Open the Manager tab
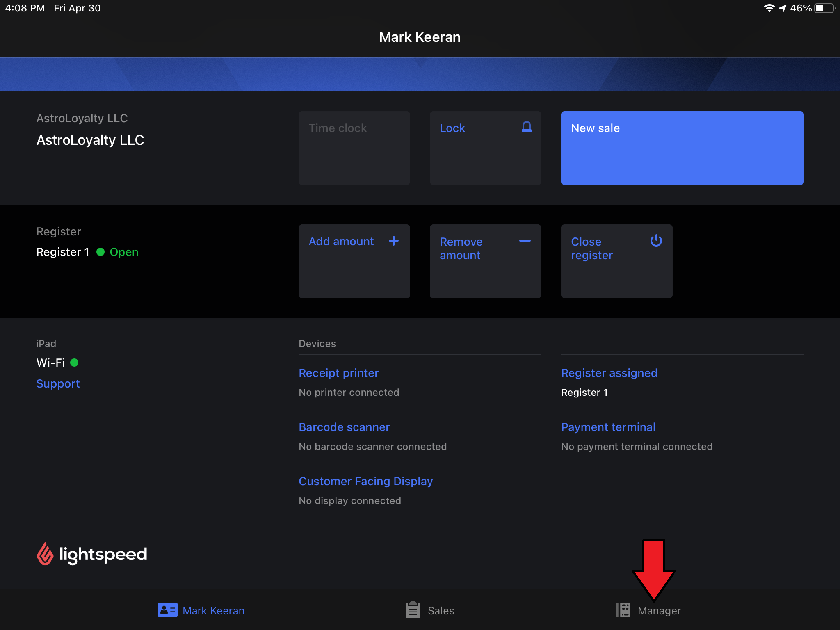840x630 pixels. coord(659,611)
